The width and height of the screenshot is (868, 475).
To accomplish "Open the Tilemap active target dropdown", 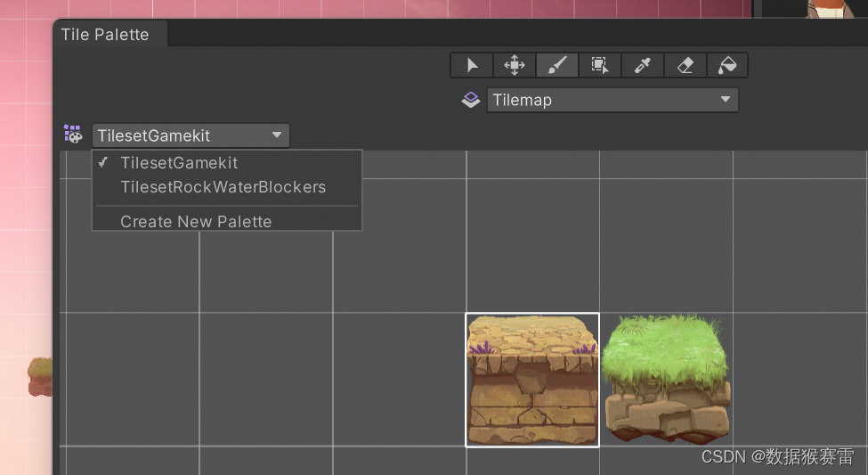I will [612, 101].
